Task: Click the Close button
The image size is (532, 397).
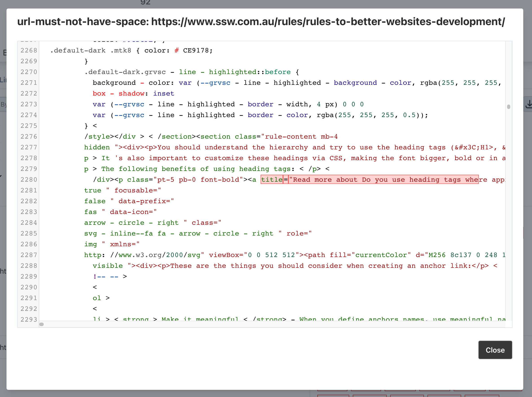Action: pos(495,350)
